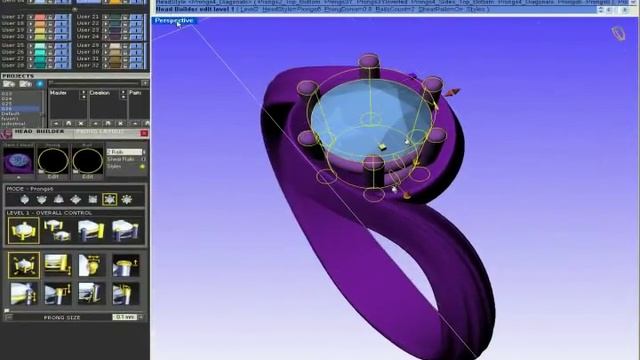Toggle the lock icon on User 21 layer
This screenshot has width=640, height=360.
click(125, 17)
